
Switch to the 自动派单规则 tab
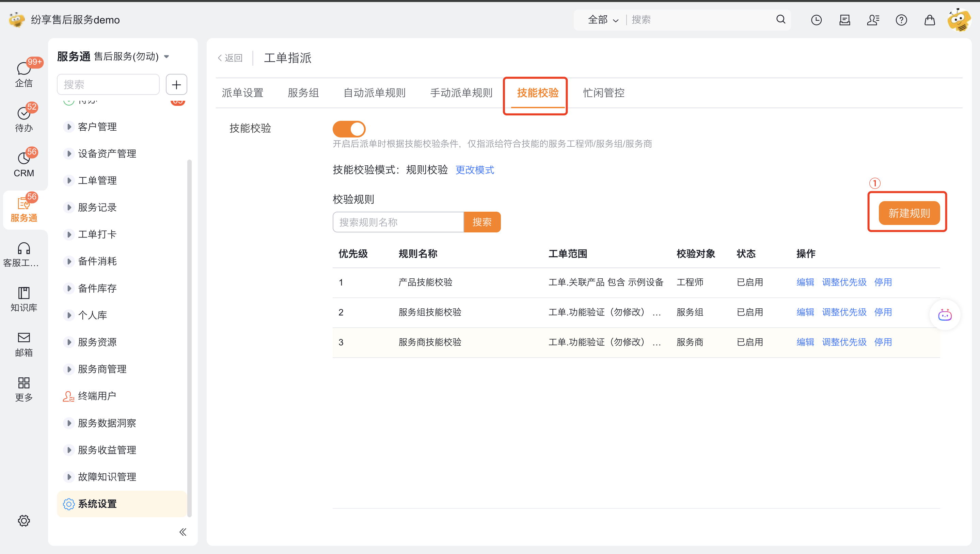374,93
